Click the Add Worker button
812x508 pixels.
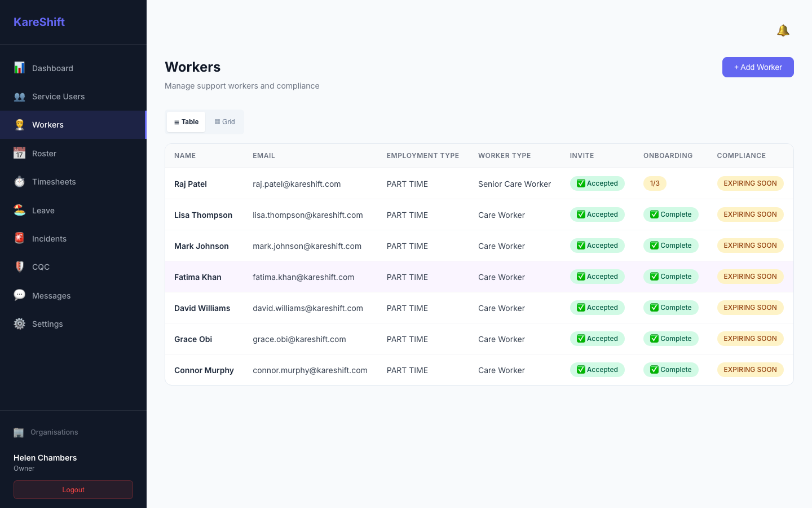point(758,67)
